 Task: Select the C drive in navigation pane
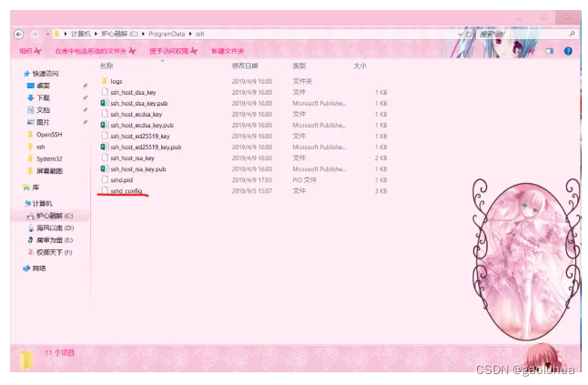coord(55,216)
